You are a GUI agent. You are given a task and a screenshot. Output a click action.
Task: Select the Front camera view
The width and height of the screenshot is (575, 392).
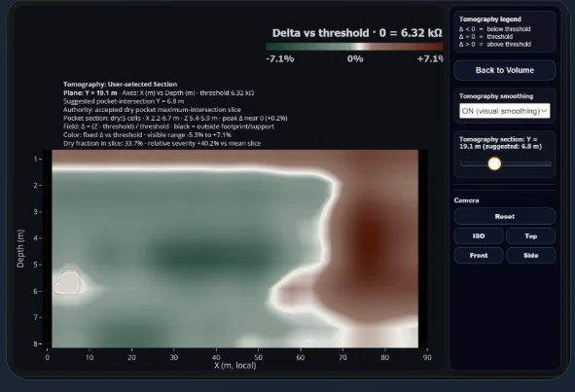[x=479, y=255]
